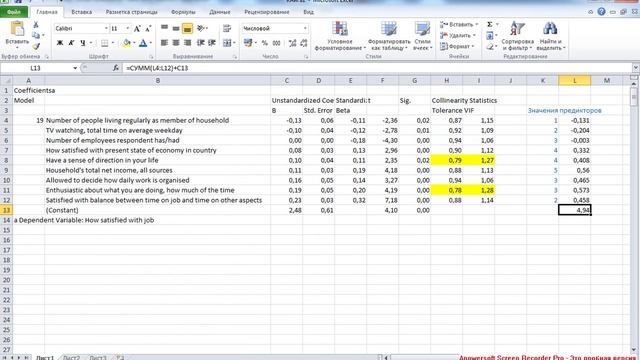Open the Лист2 sheet tab
Viewport: 640px width, 360px height.
point(71,358)
